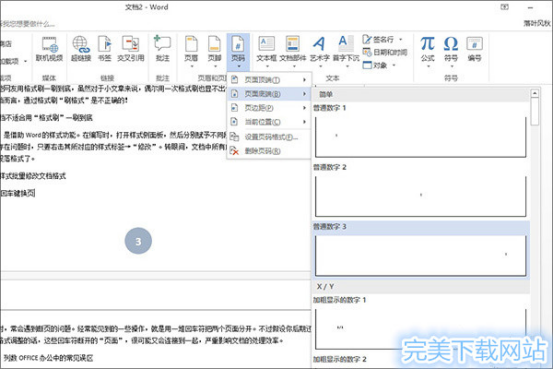Click the gallery scrollbar up arrow
Viewport: 554px width, 369px height.
535,93
